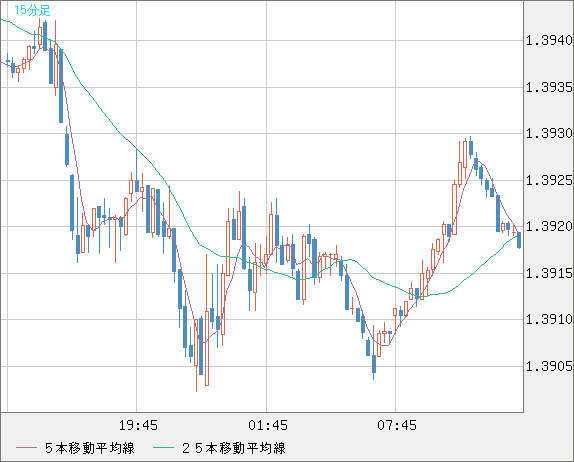Click the green legend line sample
Image resolution: width=574 pixels, height=462 pixels.
point(163,448)
